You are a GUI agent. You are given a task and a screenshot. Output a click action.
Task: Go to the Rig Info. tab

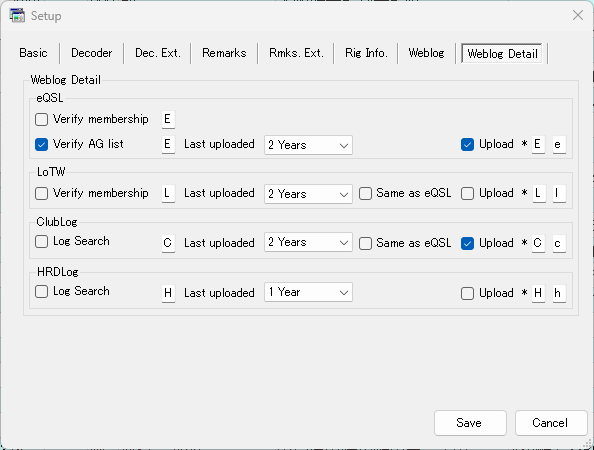click(x=366, y=53)
